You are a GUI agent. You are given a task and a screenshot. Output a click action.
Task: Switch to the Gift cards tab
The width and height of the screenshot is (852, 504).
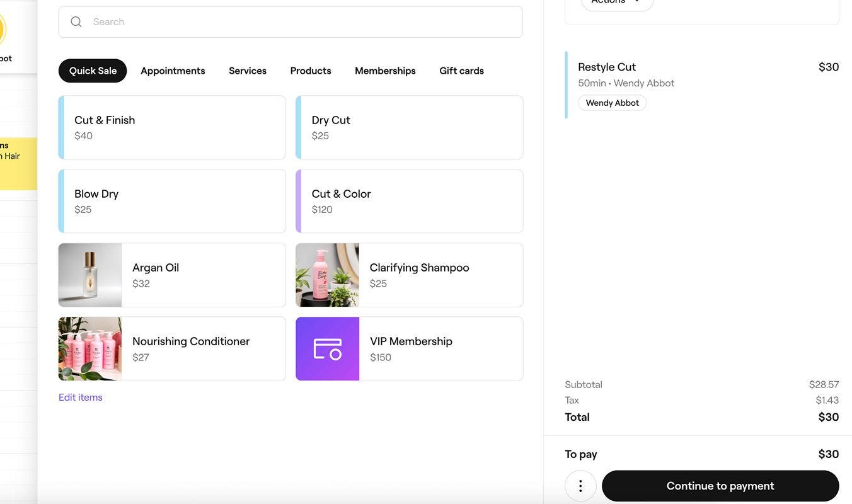tap(461, 71)
